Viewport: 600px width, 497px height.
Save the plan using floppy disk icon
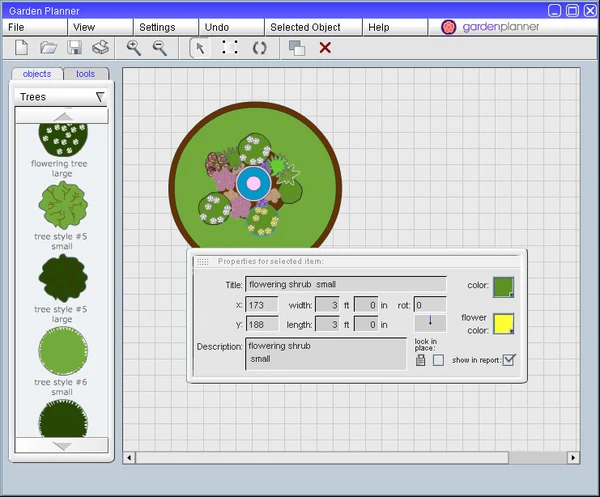pyautogui.click(x=74, y=48)
